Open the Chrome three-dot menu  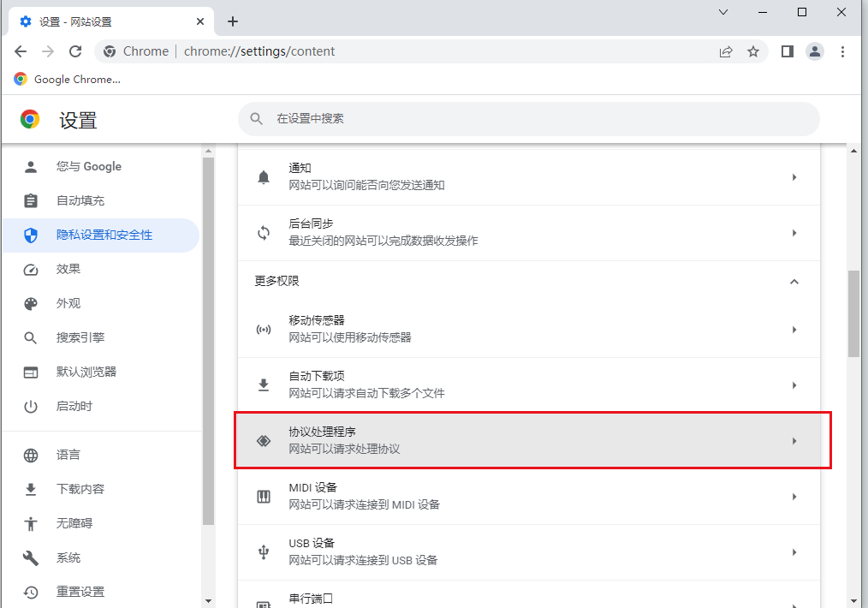point(843,51)
